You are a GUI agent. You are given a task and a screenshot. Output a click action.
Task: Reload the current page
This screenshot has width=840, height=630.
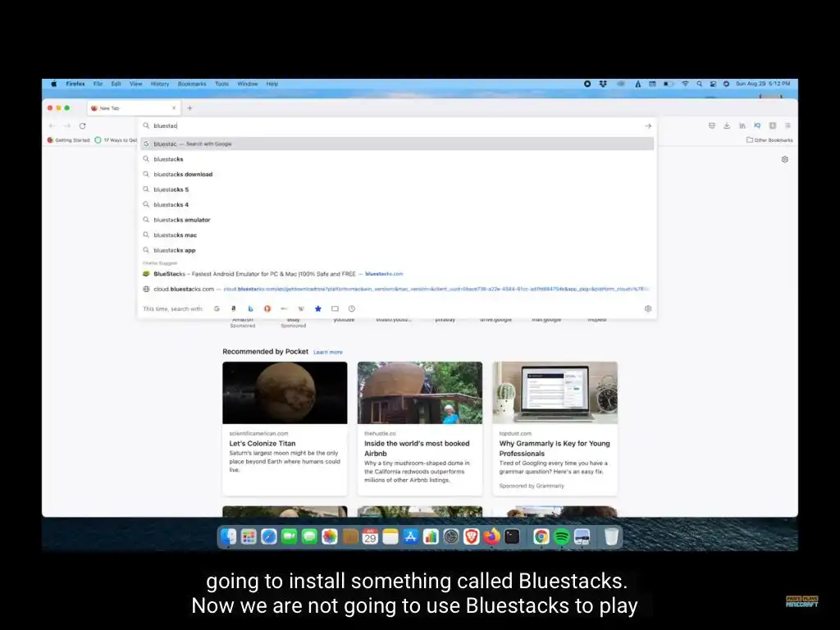(x=83, y=126)
